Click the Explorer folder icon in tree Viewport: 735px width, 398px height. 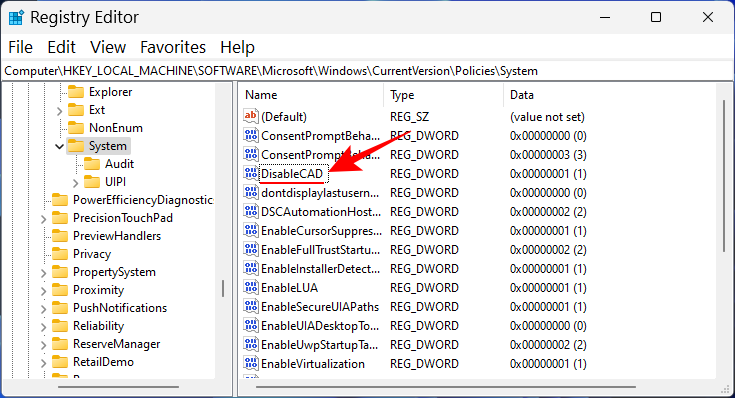click(76, 92)
